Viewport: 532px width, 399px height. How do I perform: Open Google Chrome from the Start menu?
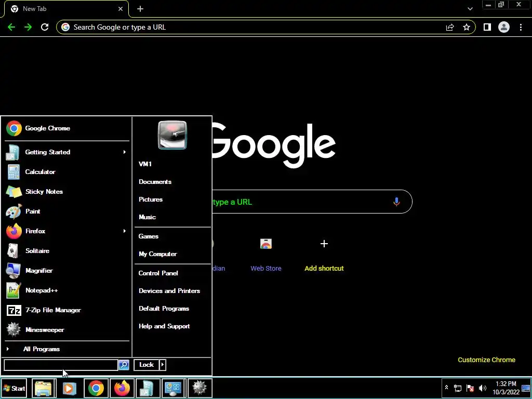click(x=67, y=128)
